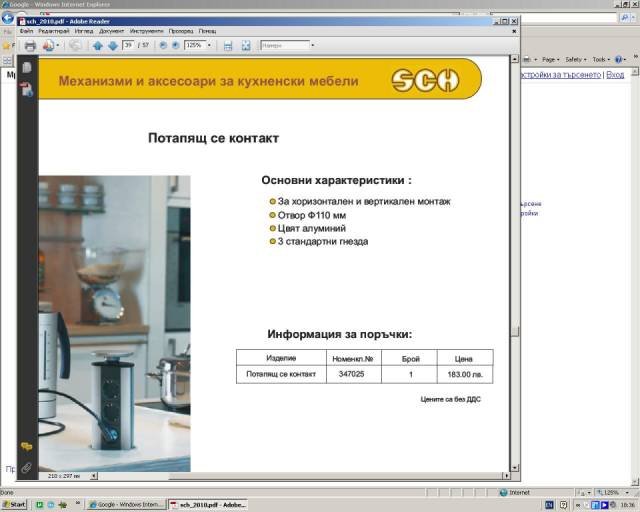Click the zoom out minus button
Screen dimensions: 640x512
pyautogui.click(x=162, y=45)
